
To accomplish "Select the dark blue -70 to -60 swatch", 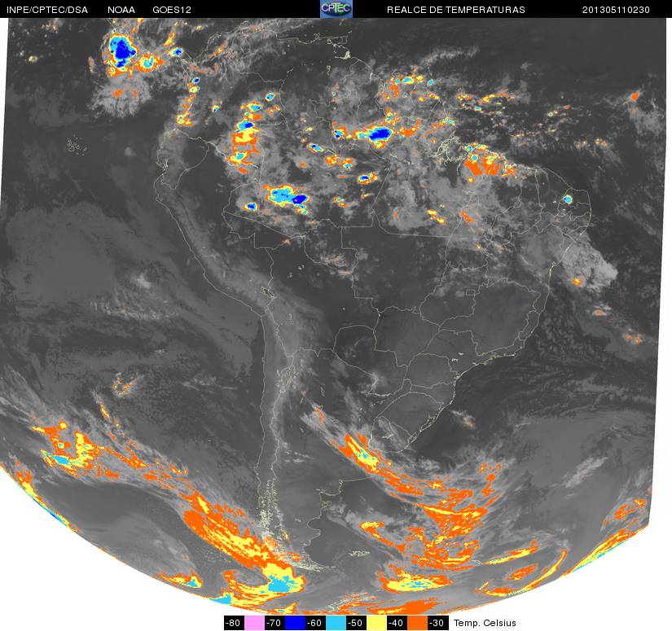I will (295, 623).
